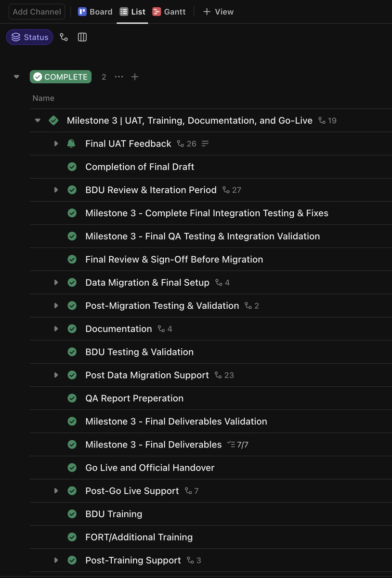This screenshot has width=392, height=578.
Task: Toggle status check on BDU Testing & Validation
Action: coord(72,352)
